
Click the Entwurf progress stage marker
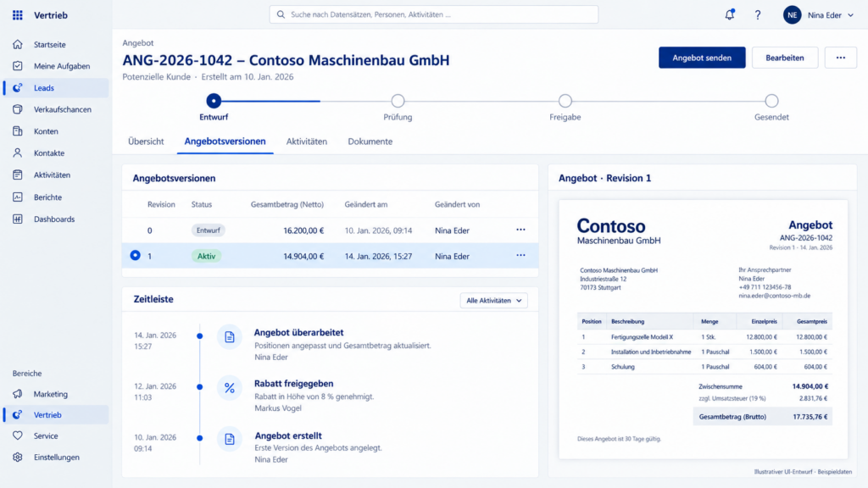pyautogui.click(x=214, y=101)
